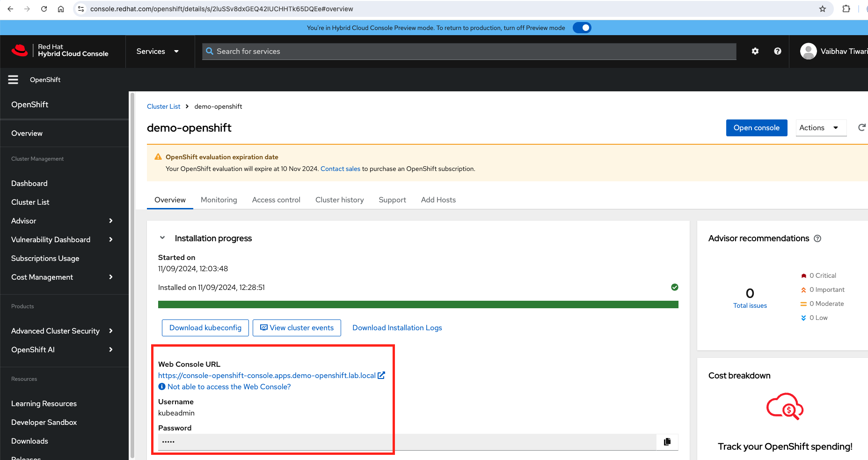Click cost breakdown cloud dollar icon

click(x=785, y=406)
